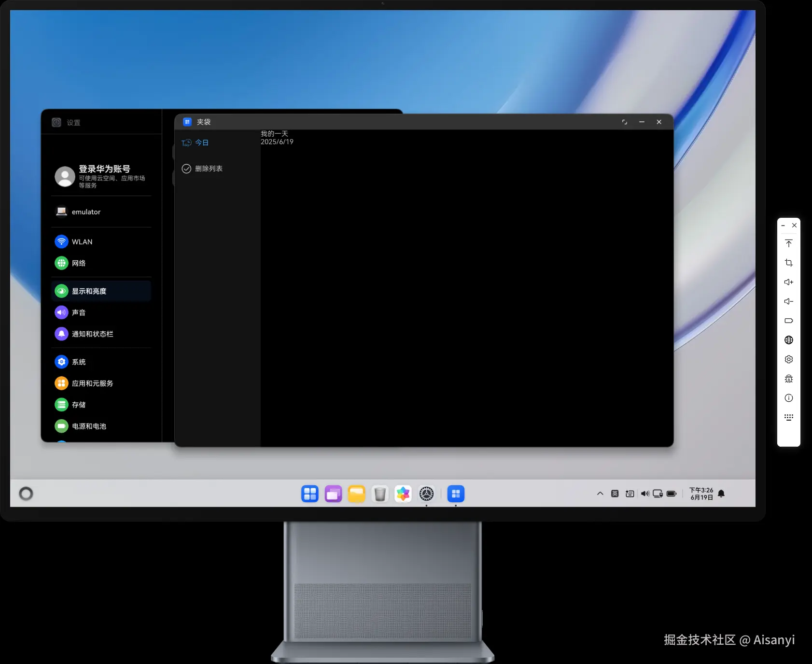Click the 英 input method icon in the tray
The width and height of the screenshot is (812, 664).
615,494
